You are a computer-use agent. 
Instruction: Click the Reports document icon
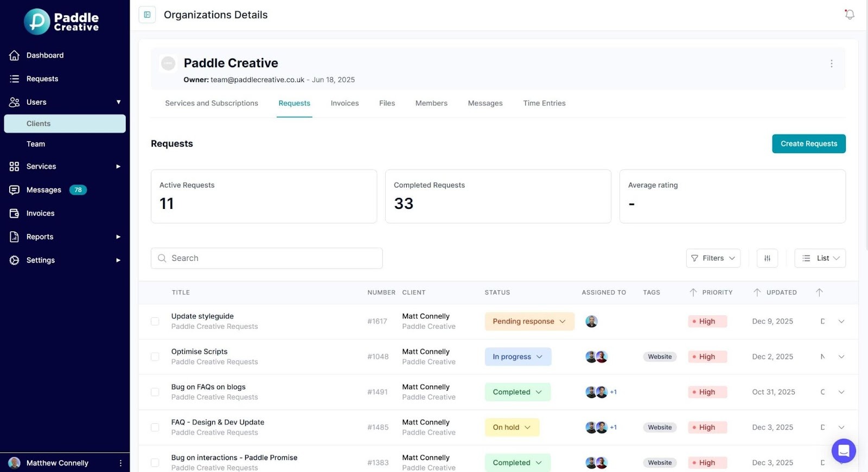click(x=15, y=237)
